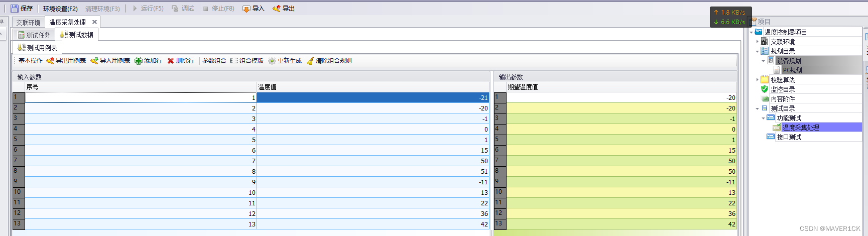Click the 保存 save icon

click(x=14, y=9)
